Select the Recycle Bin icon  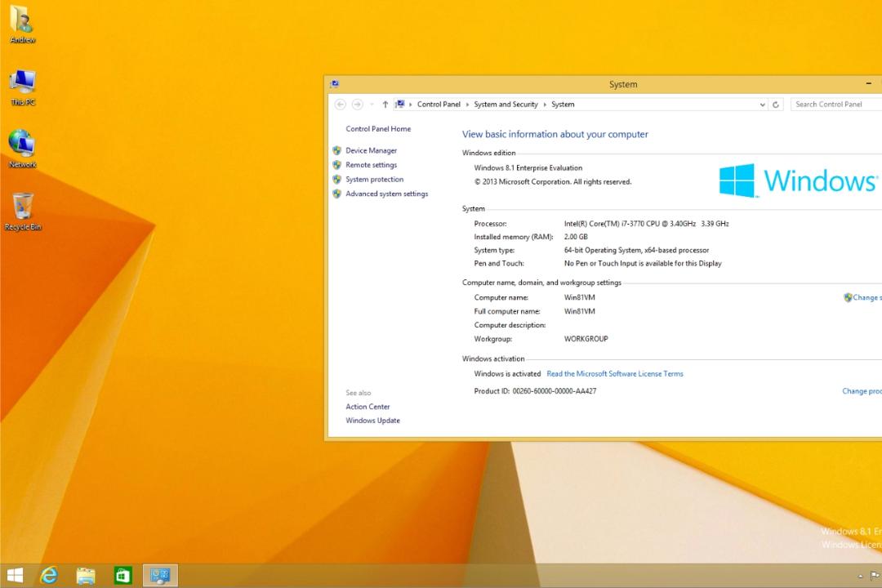point(23,212)
